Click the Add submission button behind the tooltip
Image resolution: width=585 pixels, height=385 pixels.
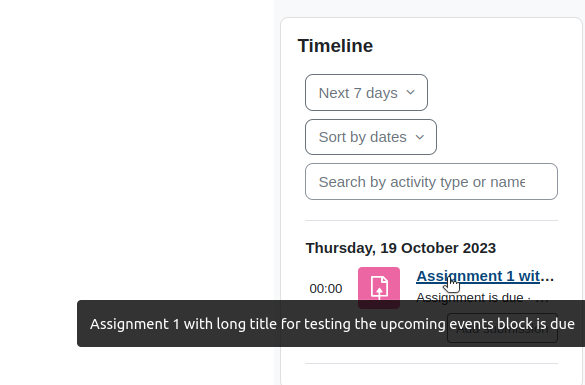point(502,328)
